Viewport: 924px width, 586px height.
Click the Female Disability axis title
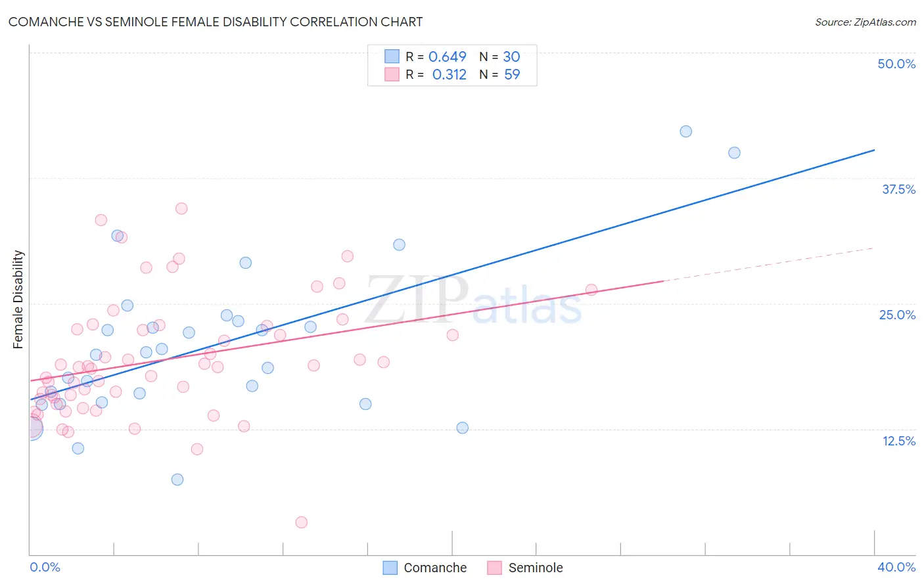click(18, 300)
